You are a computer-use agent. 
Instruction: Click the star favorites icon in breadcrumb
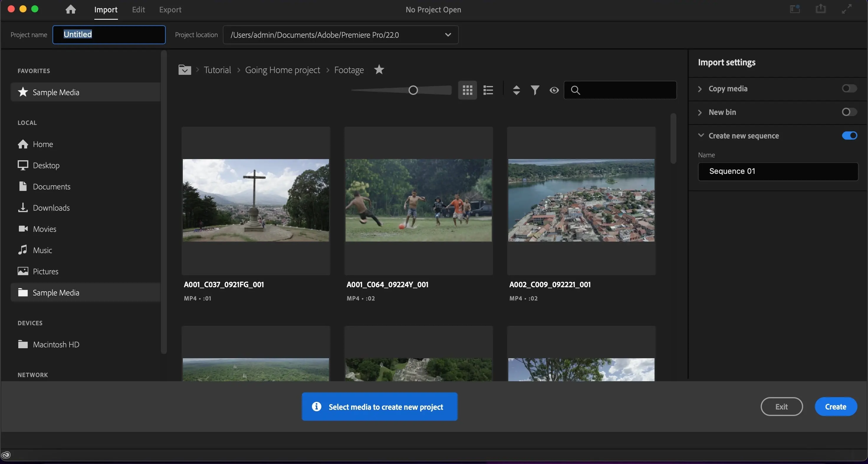[378, 70]
